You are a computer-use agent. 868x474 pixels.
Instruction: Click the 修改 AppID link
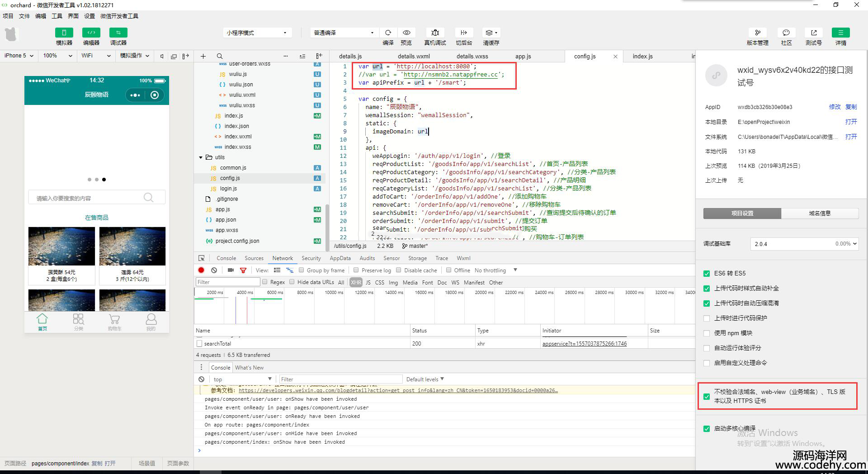point(835,107)
